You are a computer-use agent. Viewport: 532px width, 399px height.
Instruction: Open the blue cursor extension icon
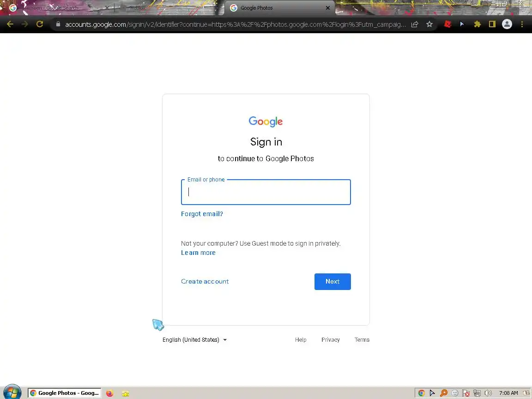point(462,24)
